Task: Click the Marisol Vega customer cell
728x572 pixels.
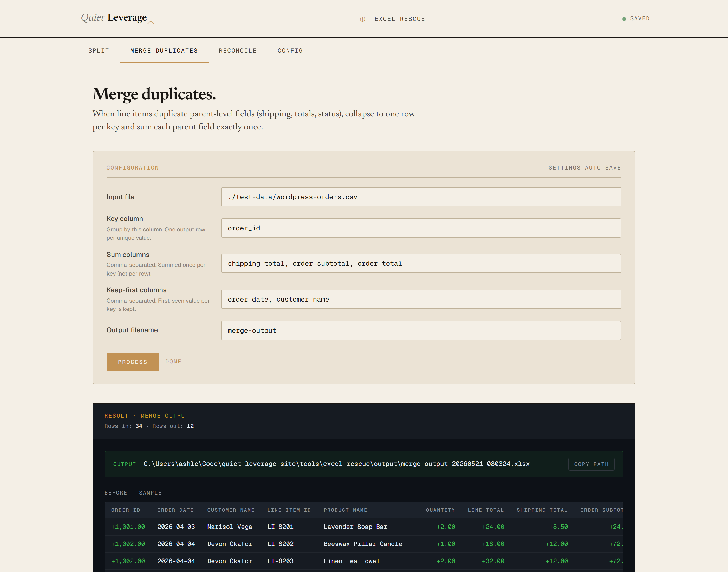Action: 230,527
